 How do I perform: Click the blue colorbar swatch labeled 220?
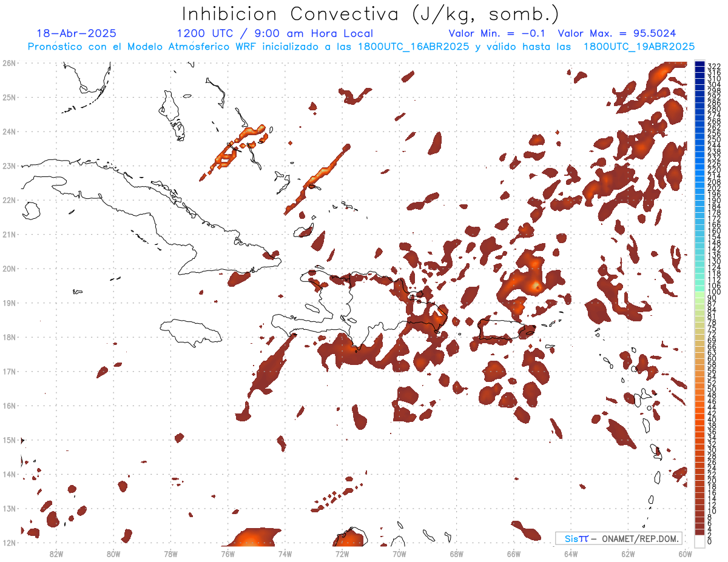[x=699, y=168]
